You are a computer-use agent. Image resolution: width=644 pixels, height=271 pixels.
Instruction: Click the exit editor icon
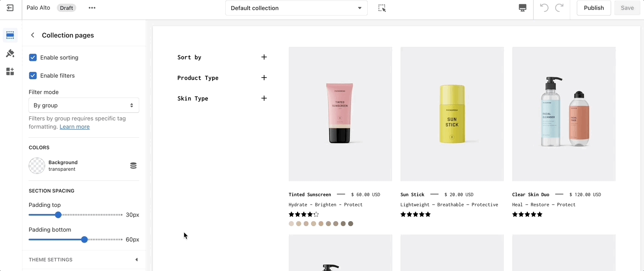[10, 8]
